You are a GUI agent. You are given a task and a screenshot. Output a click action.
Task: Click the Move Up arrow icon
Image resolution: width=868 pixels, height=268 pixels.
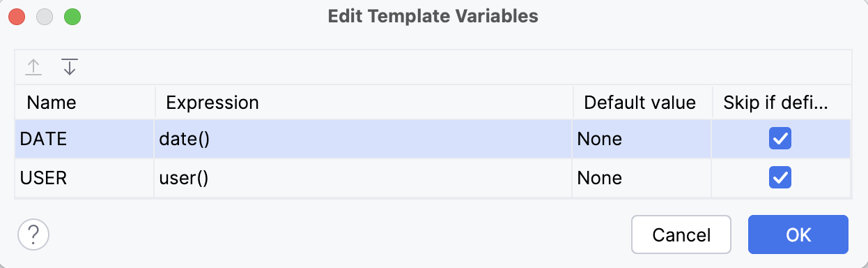pyautogui.click(x=33, y=68)
